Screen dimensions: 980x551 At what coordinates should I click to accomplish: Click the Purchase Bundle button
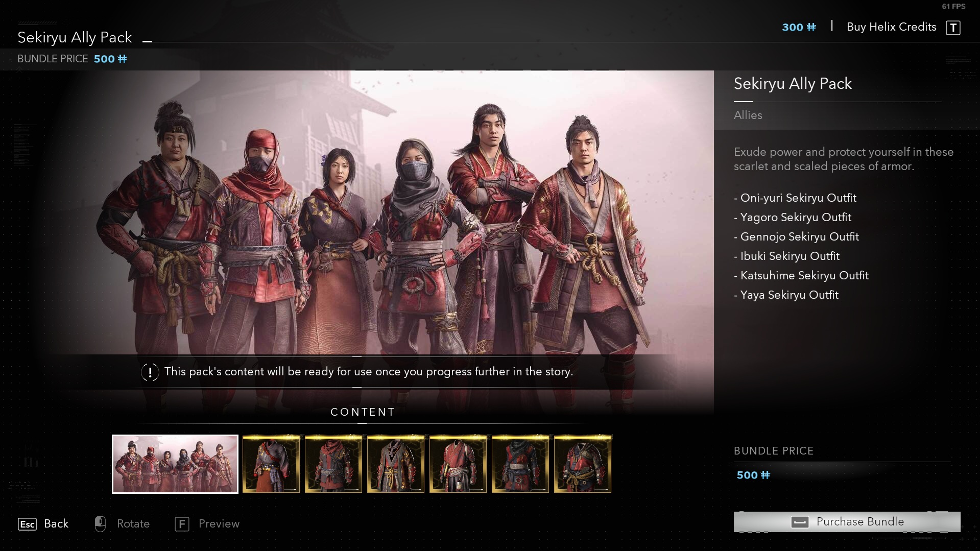pyautogui.click(x=847, y=521)
